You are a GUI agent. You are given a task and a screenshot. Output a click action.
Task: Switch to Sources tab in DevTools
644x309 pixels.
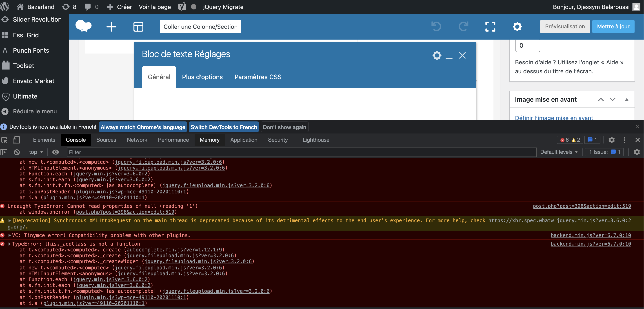(106, 140)
